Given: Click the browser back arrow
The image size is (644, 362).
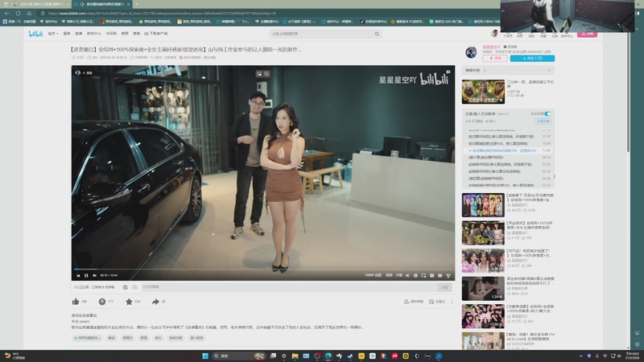Looking at the screenshot, I should [x=7, y=13].
